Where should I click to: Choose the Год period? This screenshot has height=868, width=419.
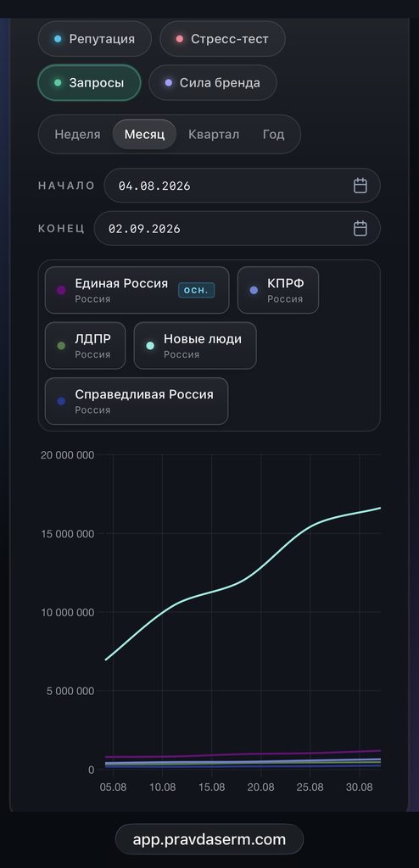pyautogui.click(x=273, y=135)
